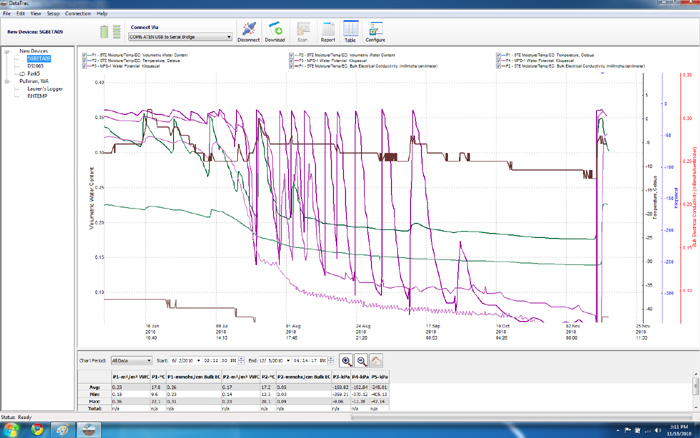This screenshot has width=700, height=438.
Task: Click the home reset-zoom icon
Action: click(x=376, y=361)
